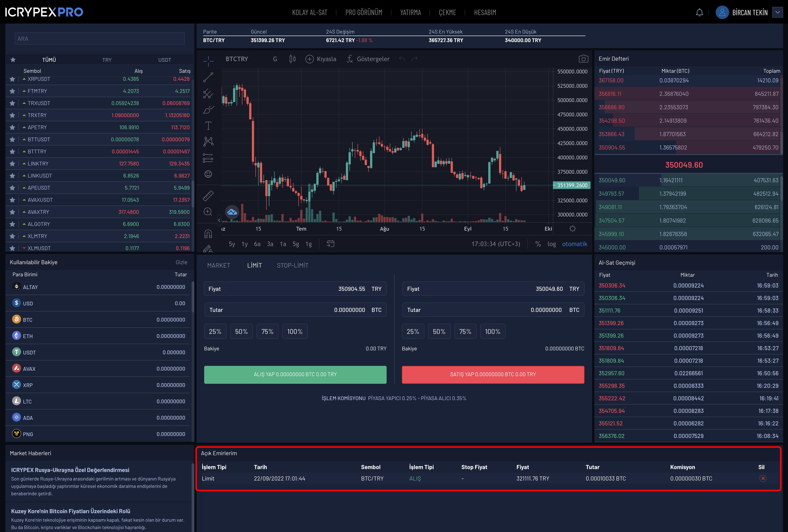Take chart snapshot with camera icon
788x532 pixels.
[x=583, y=59]
